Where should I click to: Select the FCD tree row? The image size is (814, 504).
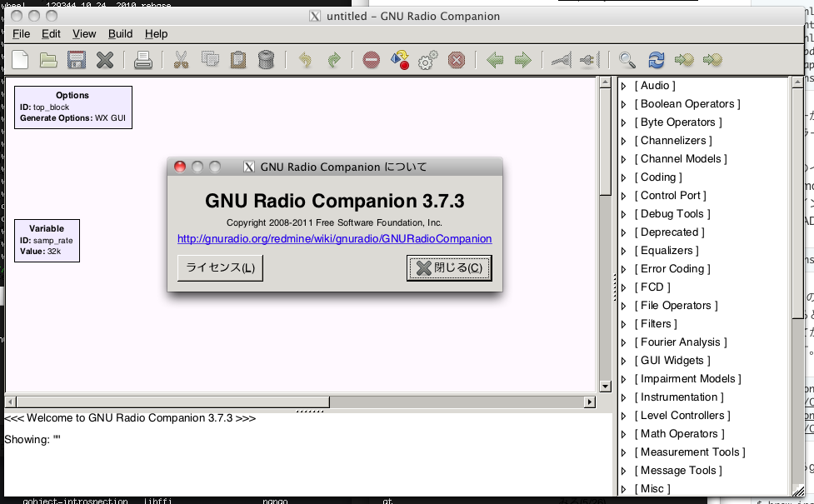tap(705, 287)
